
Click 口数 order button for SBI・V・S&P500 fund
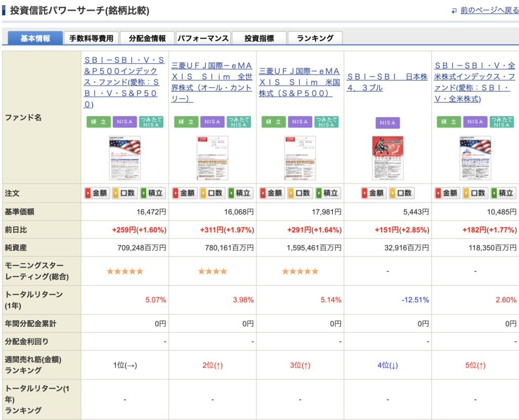coord(125,193)
